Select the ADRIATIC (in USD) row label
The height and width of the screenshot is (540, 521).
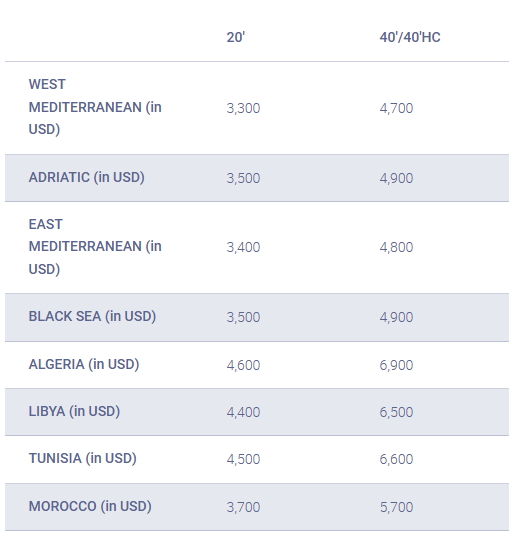[x=86, y=178]
